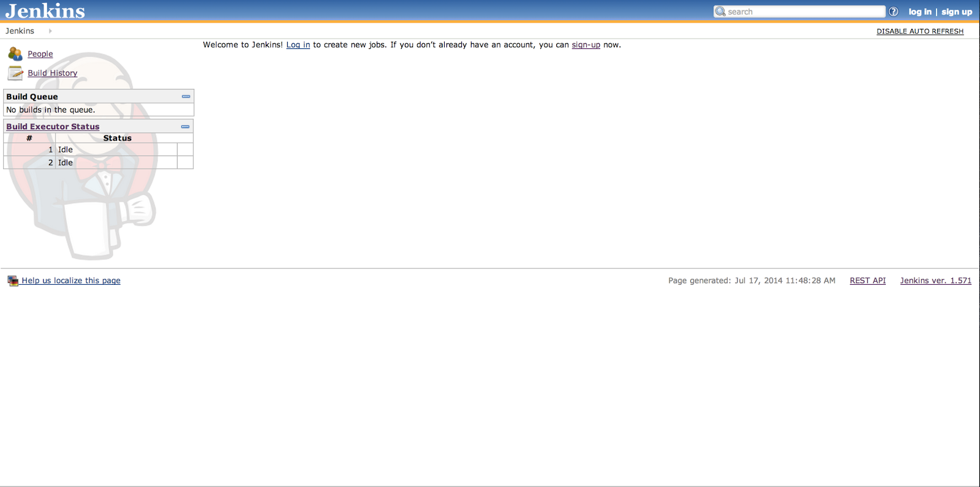Click the # column header
980x487 pixels.
tap(29, 138)
